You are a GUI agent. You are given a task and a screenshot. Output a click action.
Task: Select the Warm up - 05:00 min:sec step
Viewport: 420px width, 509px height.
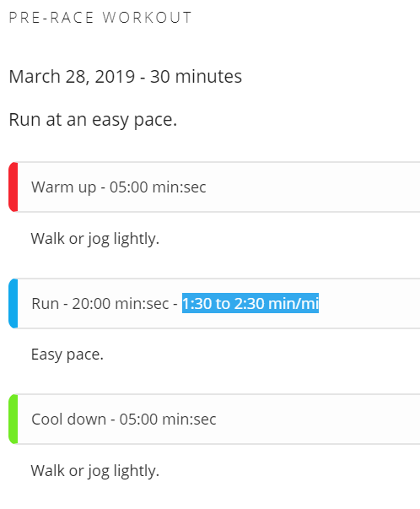click(x=214, y=187)
